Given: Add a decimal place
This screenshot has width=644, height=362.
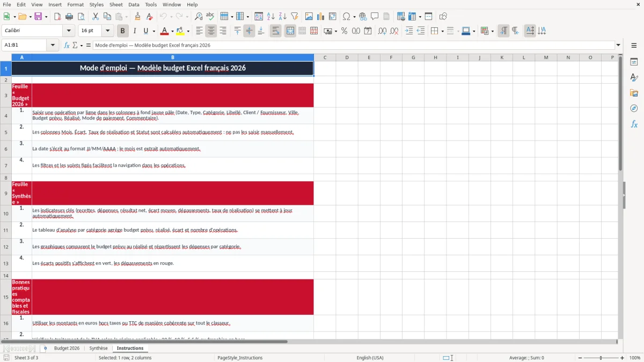Looking at the screenshot, I should coord(382,31).
